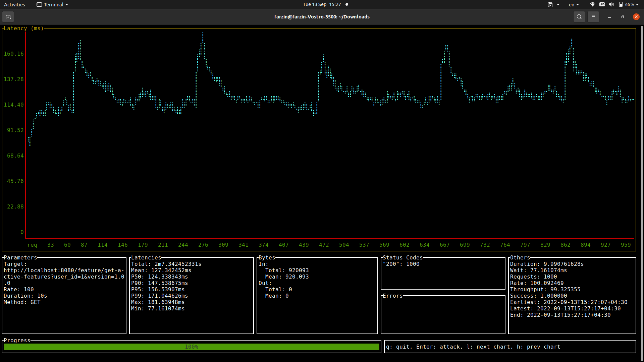The height and width of the screenshot is (362, 644).
Task: Click the 'Success: 1.000000' line
Action: tap(539, 296)
